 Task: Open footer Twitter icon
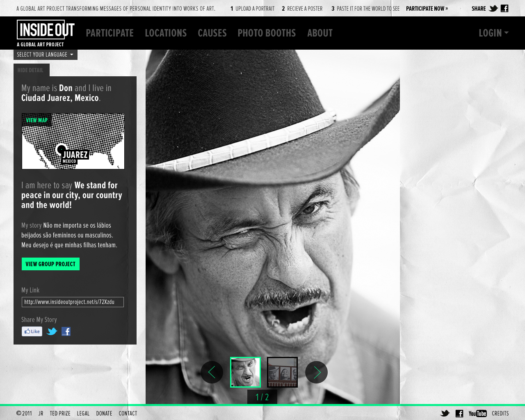[x=445, y=413]
